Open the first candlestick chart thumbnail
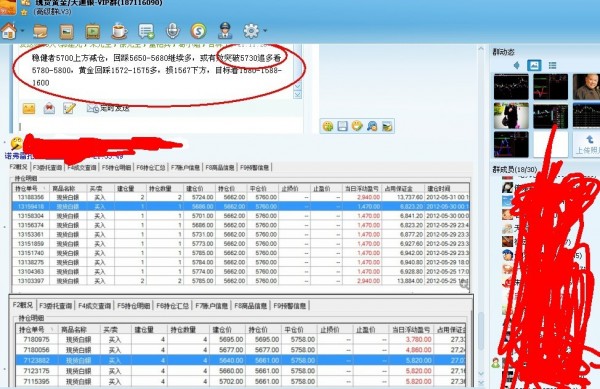Screen dimensions: 600x389 (x=511, y=87)
